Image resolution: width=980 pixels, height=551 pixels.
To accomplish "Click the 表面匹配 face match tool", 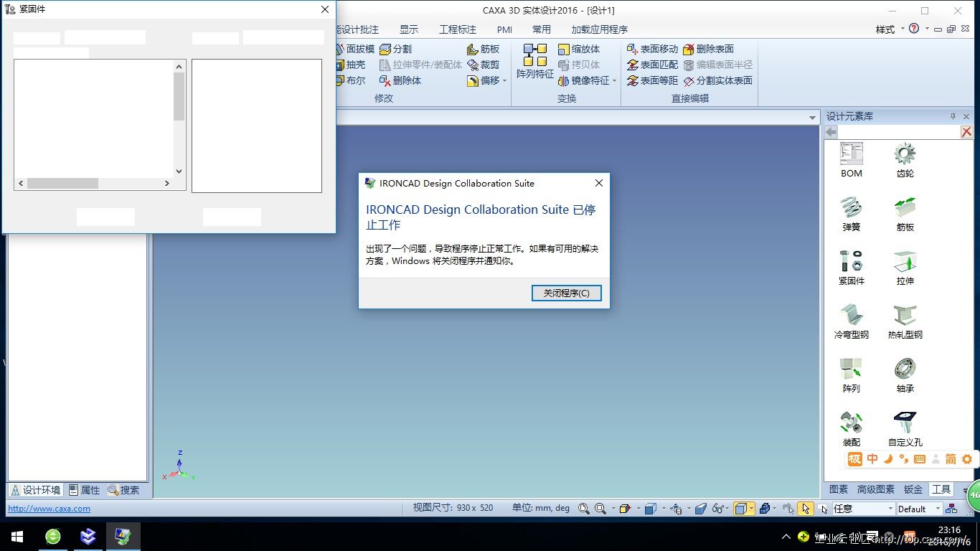I will (652, 65).
